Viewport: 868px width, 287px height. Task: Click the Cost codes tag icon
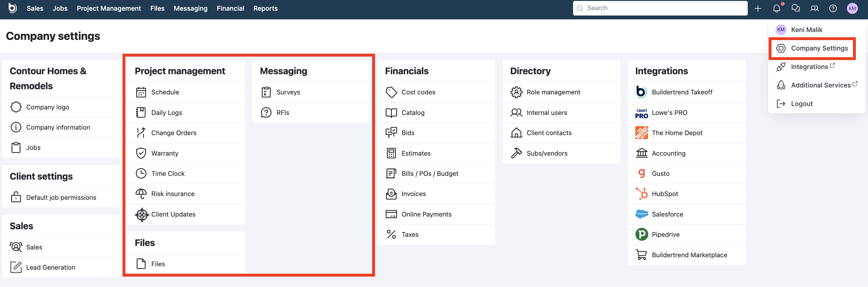click(391, 92)
